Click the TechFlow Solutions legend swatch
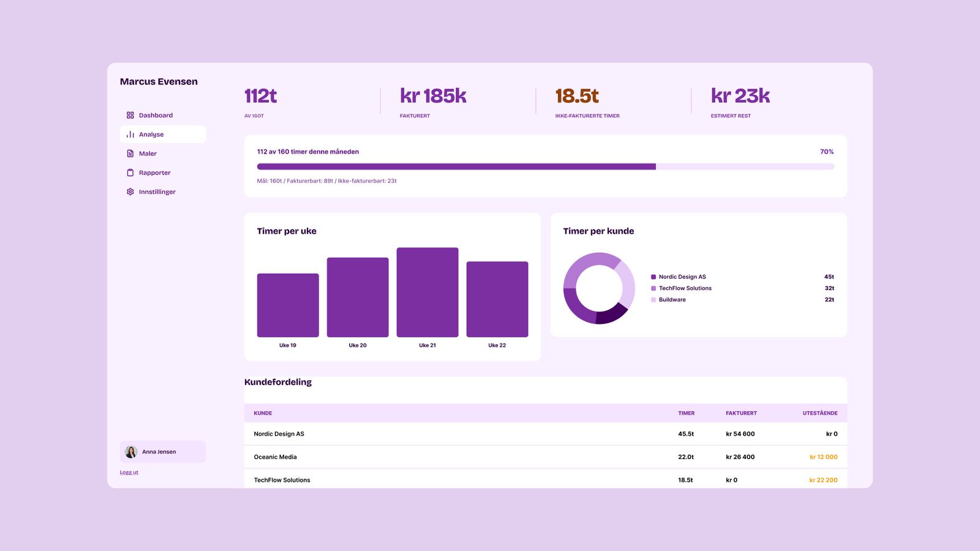Screen dimensions: 980x551 pos(654,288)
